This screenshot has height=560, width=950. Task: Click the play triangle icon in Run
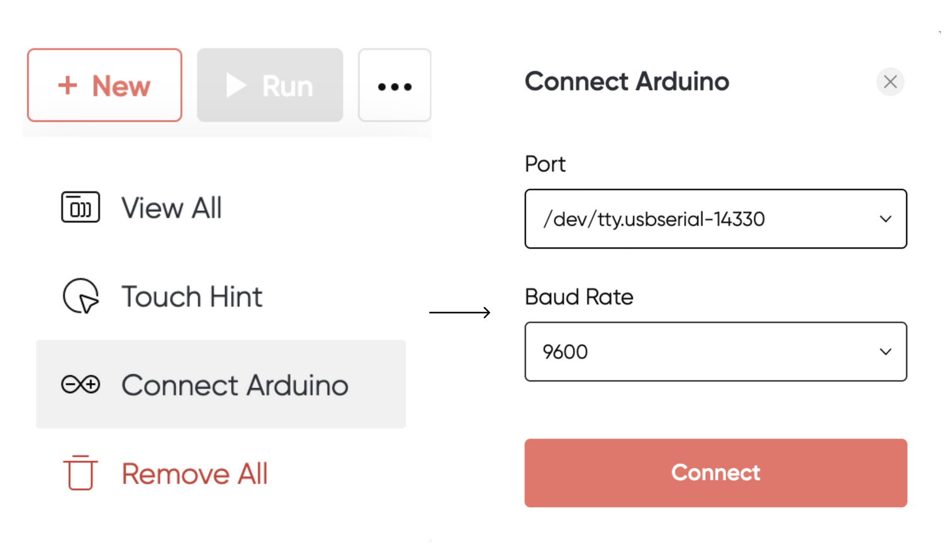tap(236, 85)
